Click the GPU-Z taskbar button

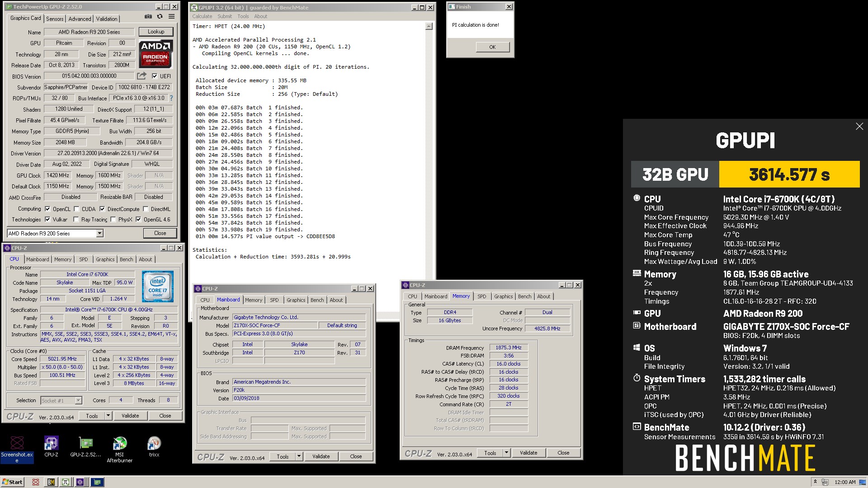coord(97,482)
